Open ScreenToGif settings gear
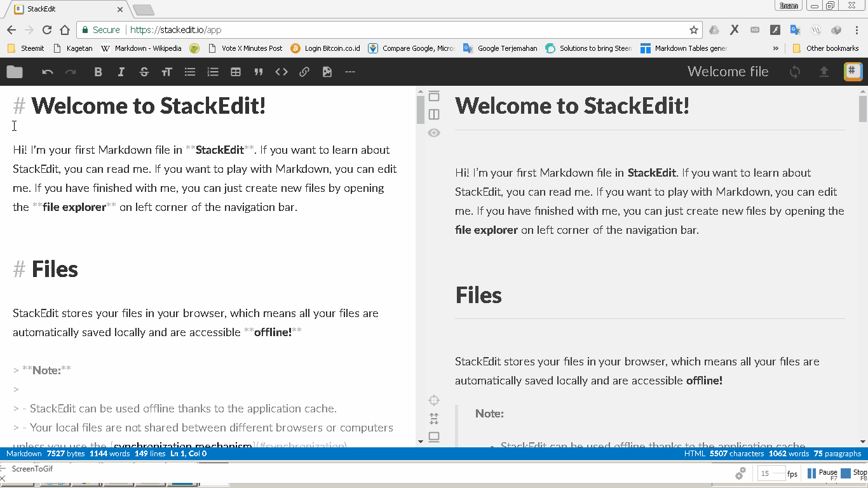 (x=740, y=473)
